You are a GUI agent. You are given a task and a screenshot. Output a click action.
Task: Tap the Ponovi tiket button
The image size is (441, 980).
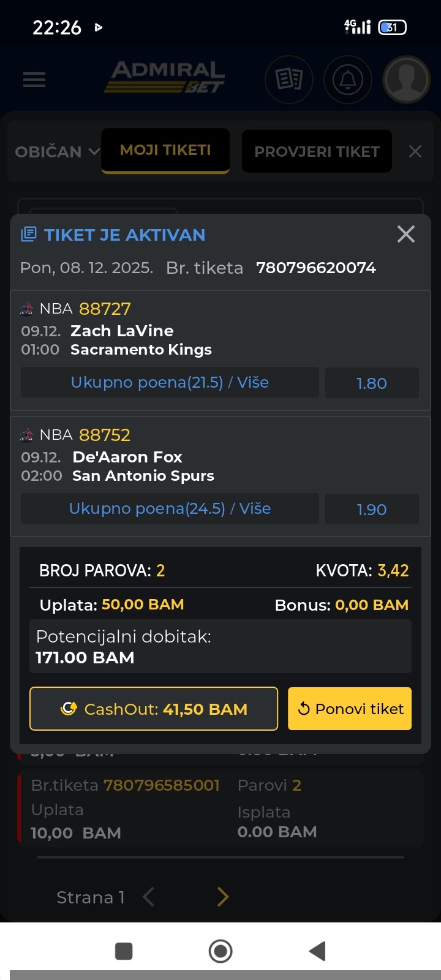[350, 709]
